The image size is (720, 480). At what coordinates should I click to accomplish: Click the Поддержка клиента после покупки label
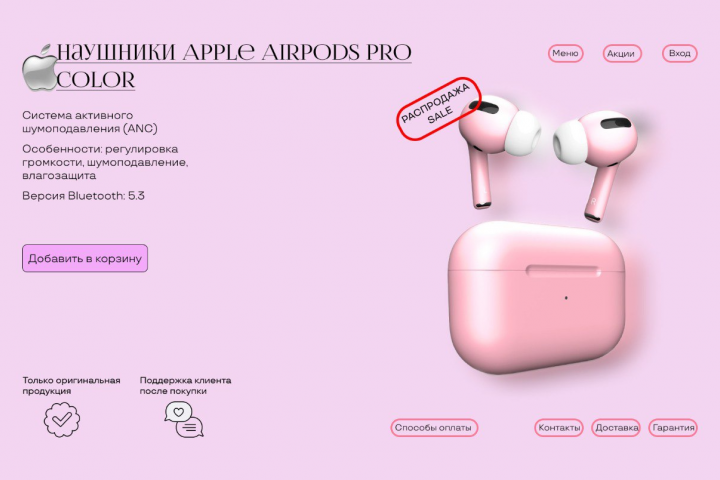pyautogui.click(x=186, y=385)
